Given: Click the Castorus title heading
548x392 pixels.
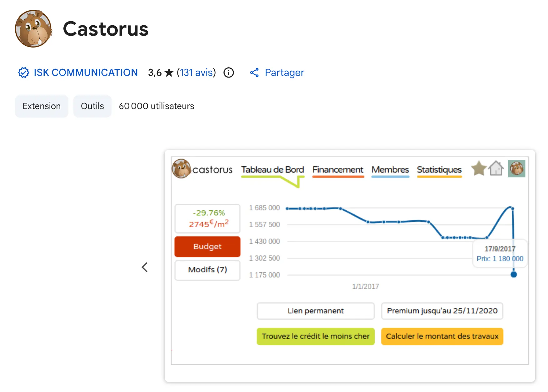Looking at the screenshot, I should [x=106, y=29].
